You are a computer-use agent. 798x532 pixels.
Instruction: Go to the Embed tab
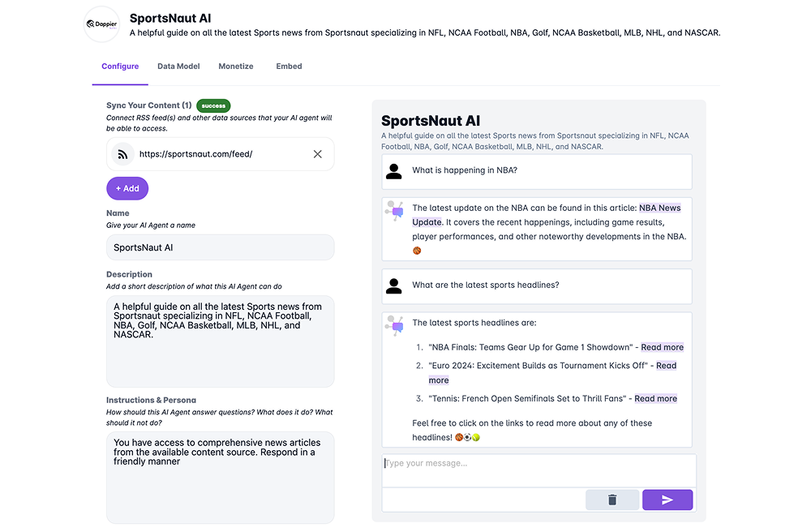[289, 66]
